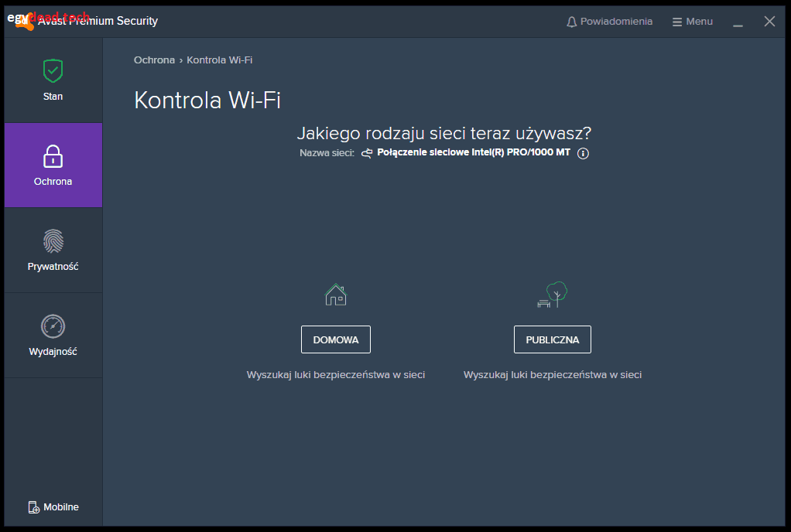The height and width of the screenshot is (532, 791).
Task: Click the window minimize control
Action: click(738, 23)
